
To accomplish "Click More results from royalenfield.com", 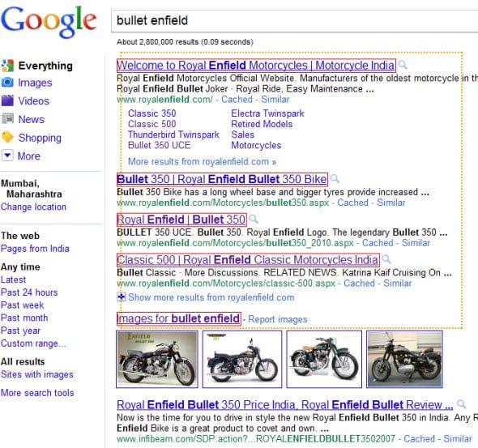I will tap(202, 161).
